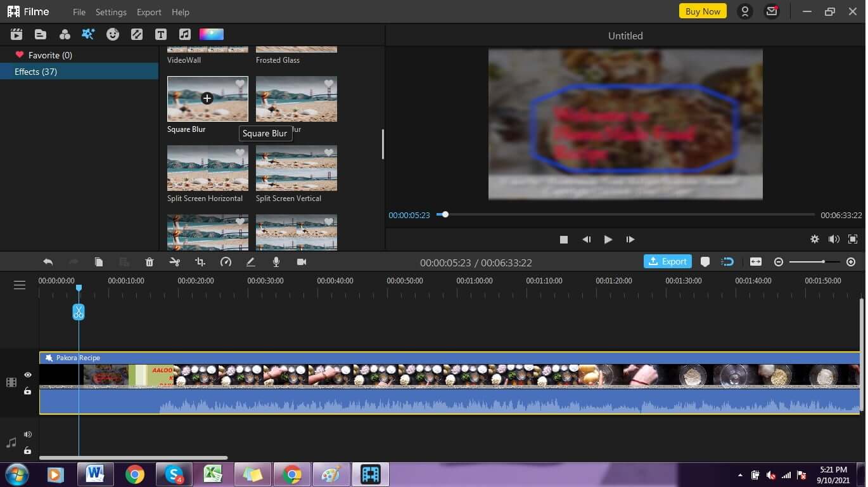This screenshot has height=487, width=868.
Task: Open the Audio music tab icon
Action: (184, 34)
